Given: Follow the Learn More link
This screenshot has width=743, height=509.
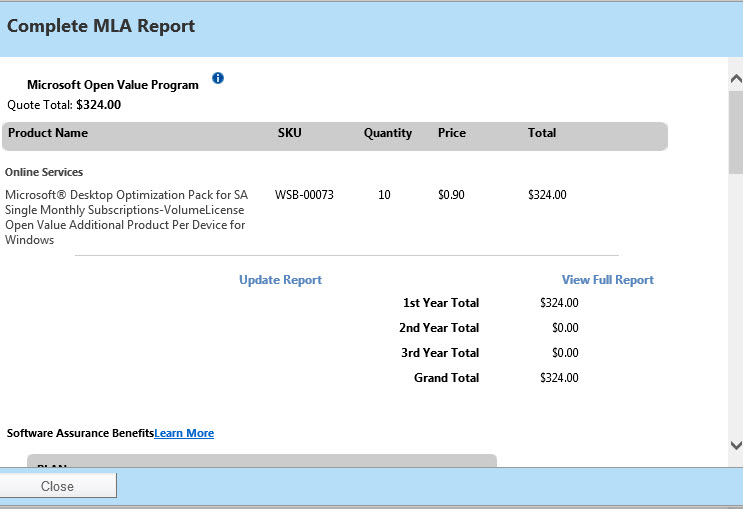Looking at the screenshot, I should click(x=184, y=433).
